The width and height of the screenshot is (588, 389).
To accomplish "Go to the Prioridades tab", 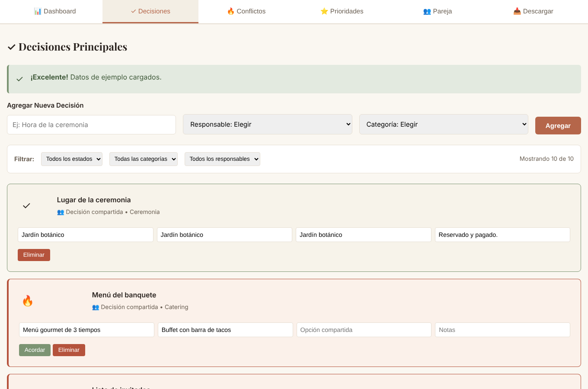I will pos(342,11).
